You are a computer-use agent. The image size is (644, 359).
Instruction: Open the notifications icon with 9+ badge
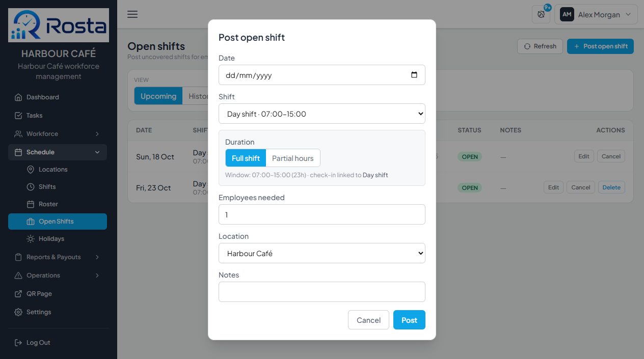541,14
